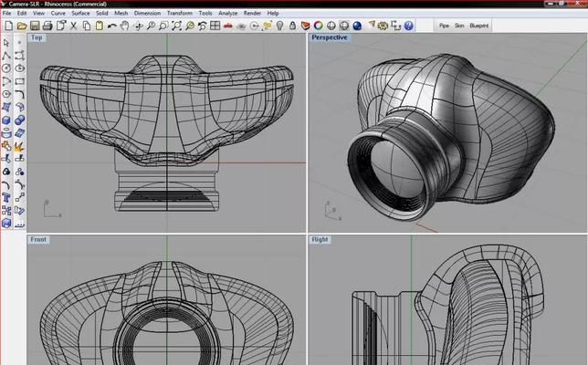588x365 pixels.
Task: Toggle four-viewport layout icon
Action: [215, 26]
